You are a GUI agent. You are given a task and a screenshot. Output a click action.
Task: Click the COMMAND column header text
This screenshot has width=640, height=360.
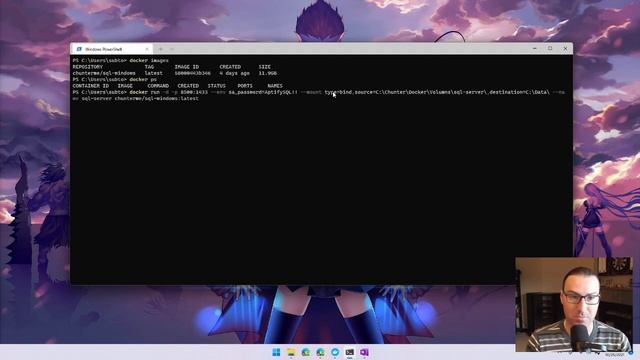[158, 86]
